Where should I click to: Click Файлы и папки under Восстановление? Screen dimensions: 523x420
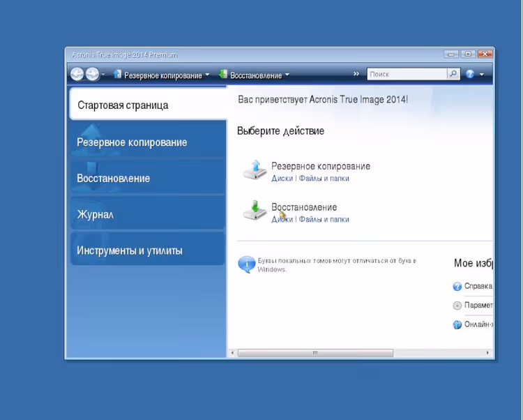(x=324, y=220)
